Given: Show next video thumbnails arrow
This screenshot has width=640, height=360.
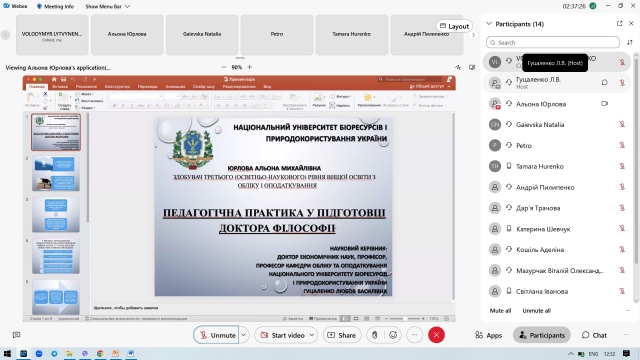Looking at the screenshot, I should [x=473, y=35].
